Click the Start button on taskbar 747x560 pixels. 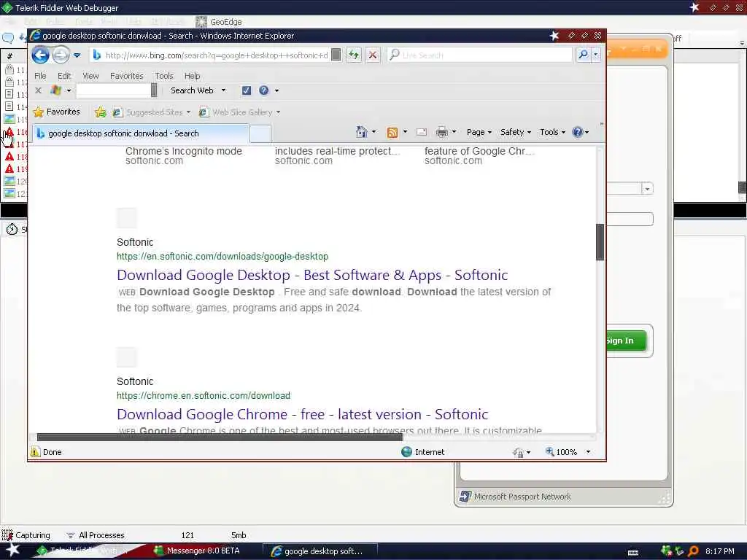[12, 551]
